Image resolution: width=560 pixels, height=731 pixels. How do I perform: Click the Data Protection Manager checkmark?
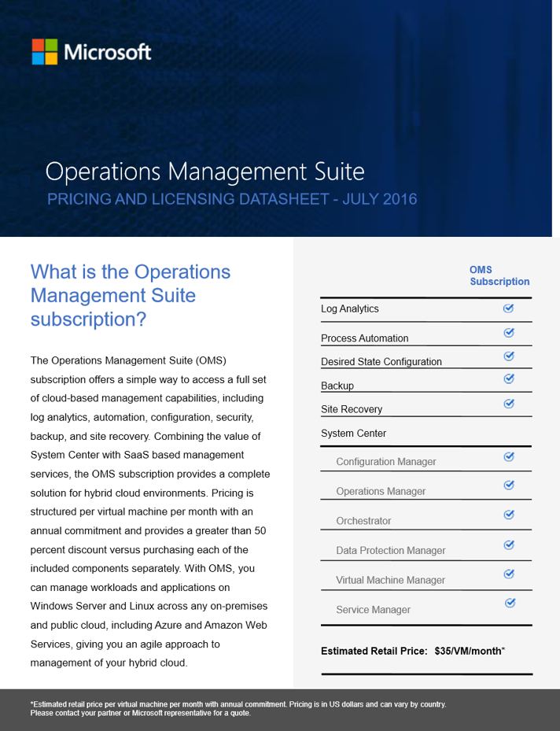pos(509,545)
